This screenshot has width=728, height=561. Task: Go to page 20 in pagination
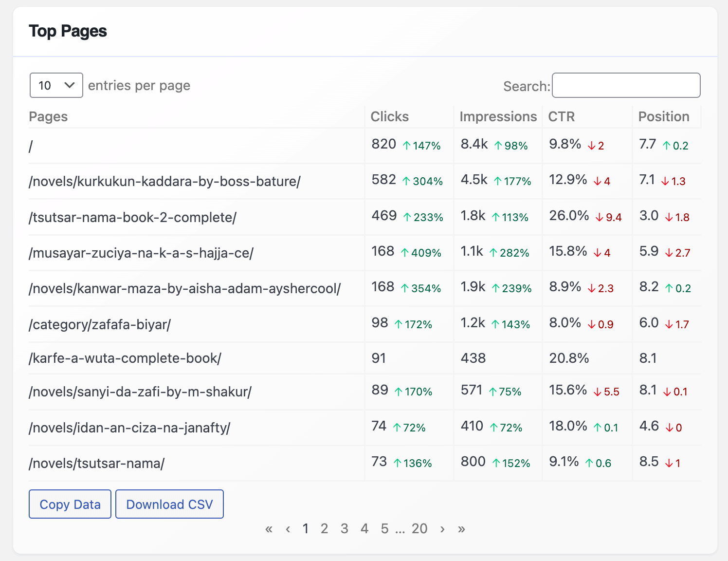click(x=419, y=529)
